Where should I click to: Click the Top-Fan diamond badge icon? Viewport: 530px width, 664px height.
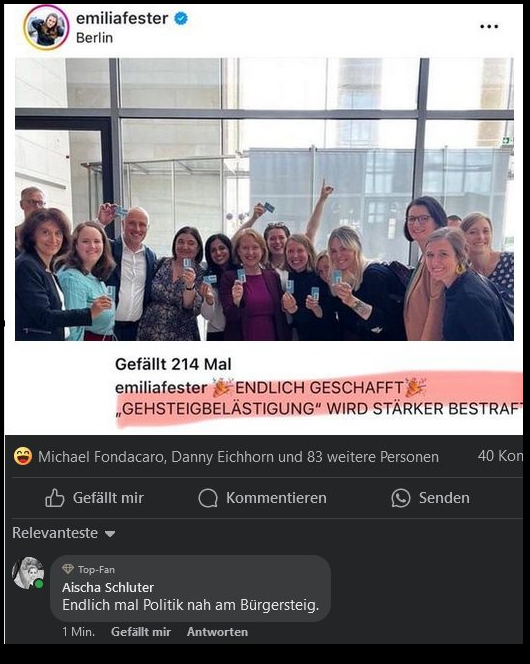[x=68, y=569]
